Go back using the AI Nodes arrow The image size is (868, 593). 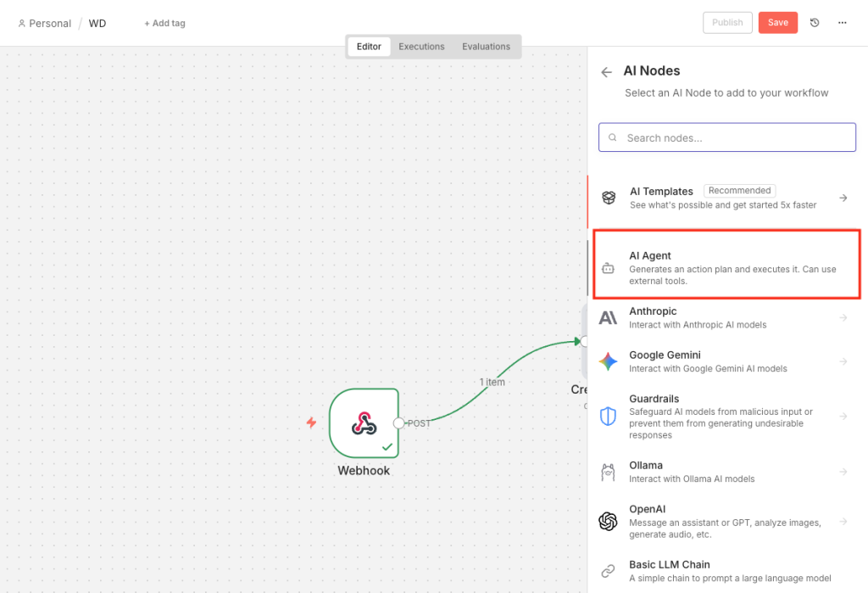[606, 72]
